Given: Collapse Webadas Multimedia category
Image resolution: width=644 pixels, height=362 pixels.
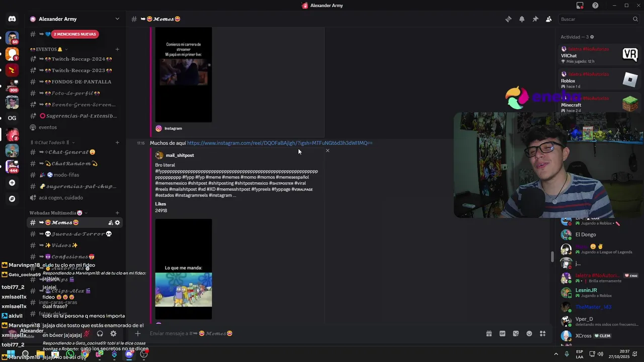Looking at the screenshot, I should (x=58, y=213).
